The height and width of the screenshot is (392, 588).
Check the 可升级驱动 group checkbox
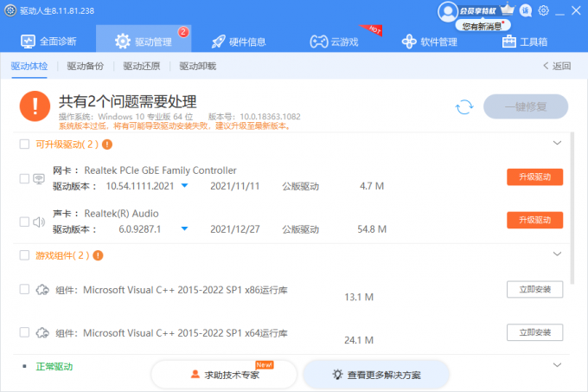pos(24,145)
